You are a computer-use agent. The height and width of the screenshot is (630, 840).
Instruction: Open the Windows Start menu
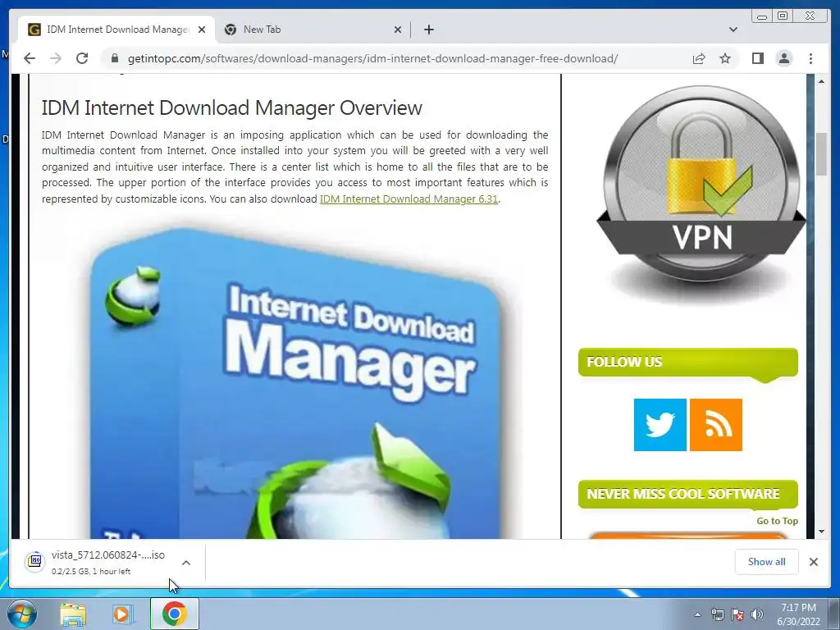coord(22,614)
